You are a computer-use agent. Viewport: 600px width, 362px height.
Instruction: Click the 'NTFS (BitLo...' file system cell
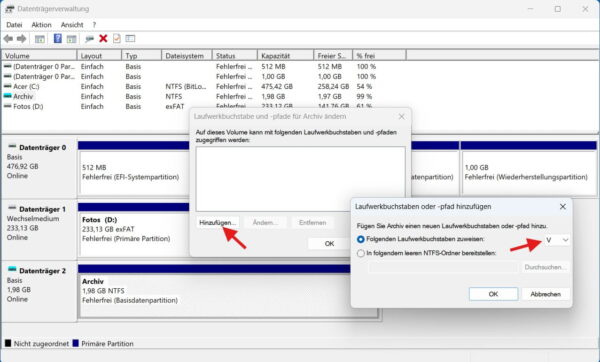point(186,86)
